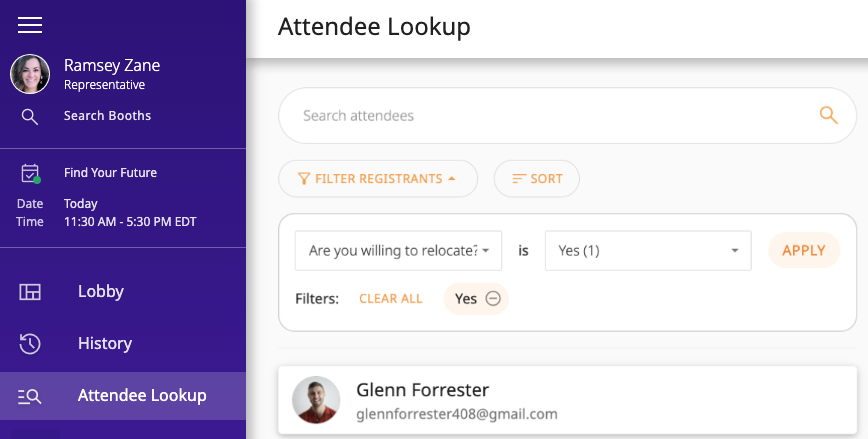
Task: Collapse the Filter Registrants panel
Action: coord(378,179)
